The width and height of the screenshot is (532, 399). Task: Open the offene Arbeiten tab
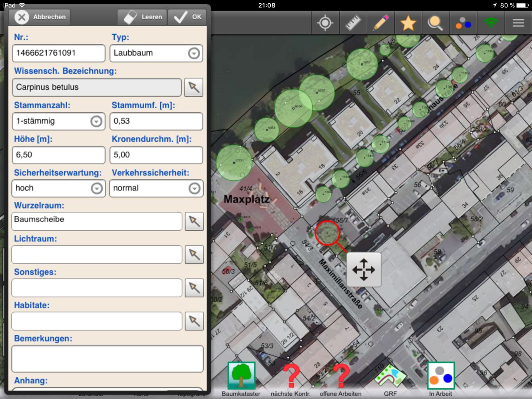340,379
